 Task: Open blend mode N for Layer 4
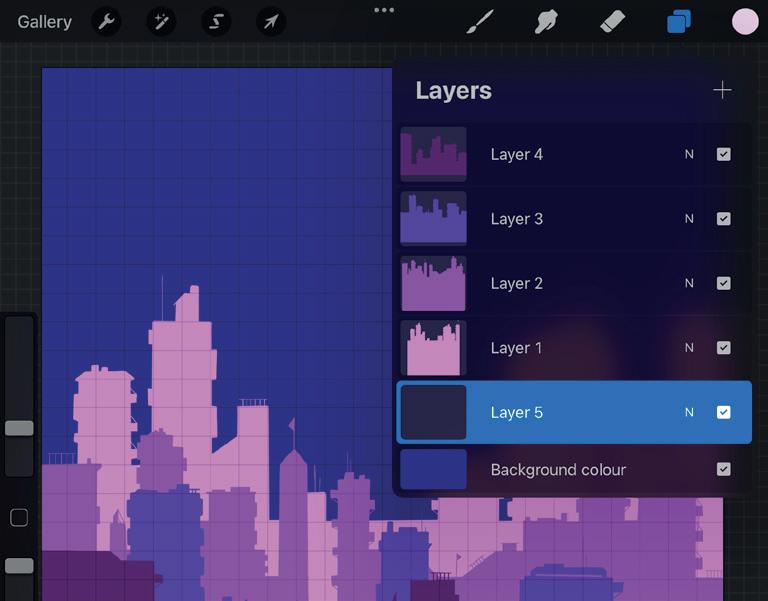[689, 154]
